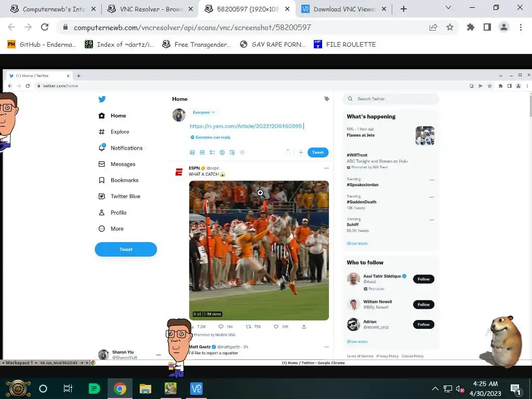Reply to ESPN tweet comment icon
532x399 pixels.
221,327
